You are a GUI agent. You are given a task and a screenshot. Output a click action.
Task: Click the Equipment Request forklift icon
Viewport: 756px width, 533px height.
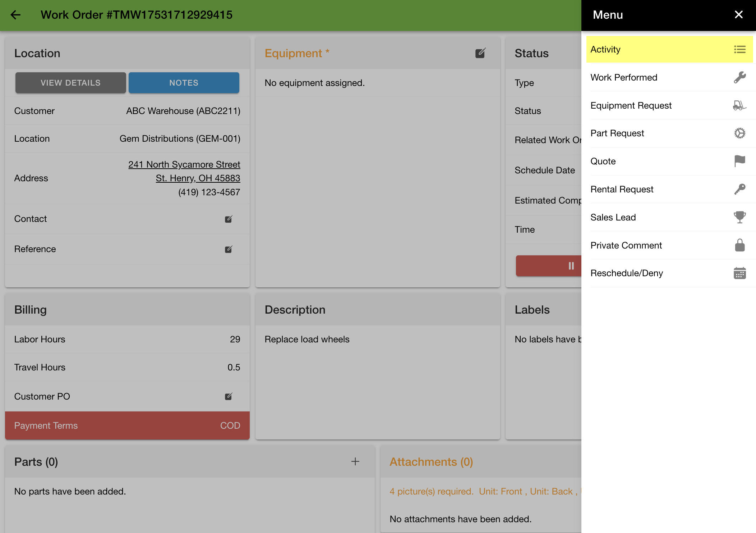click(739, 105)
